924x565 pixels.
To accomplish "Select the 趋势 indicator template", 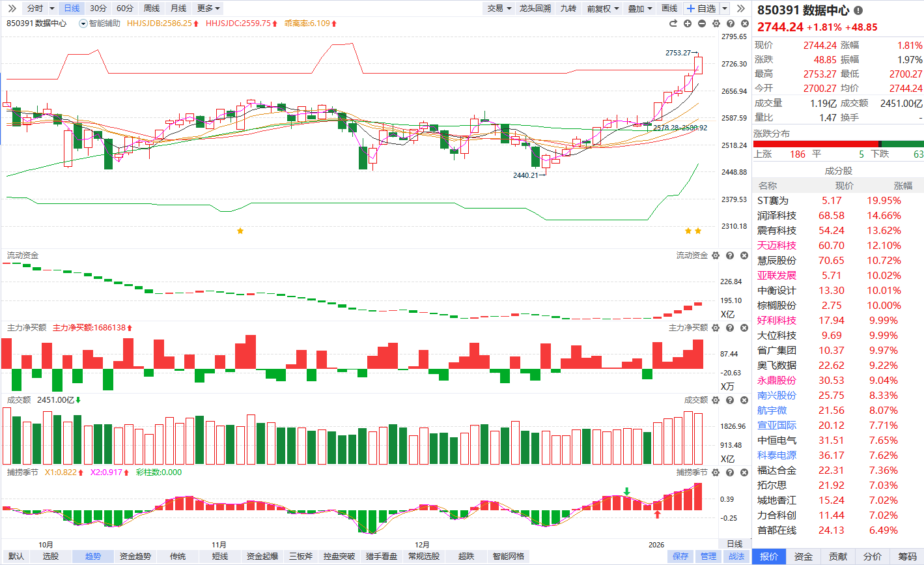I will coord(93,557).
